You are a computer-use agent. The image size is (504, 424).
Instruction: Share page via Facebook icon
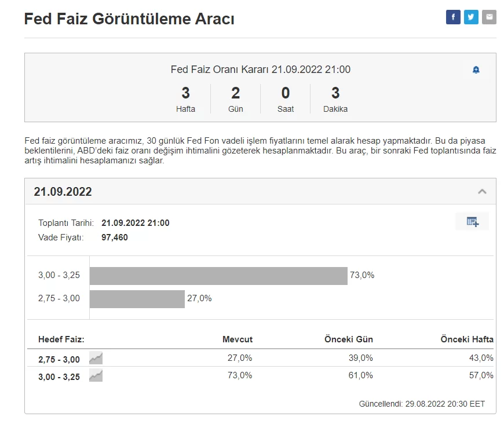453,17
